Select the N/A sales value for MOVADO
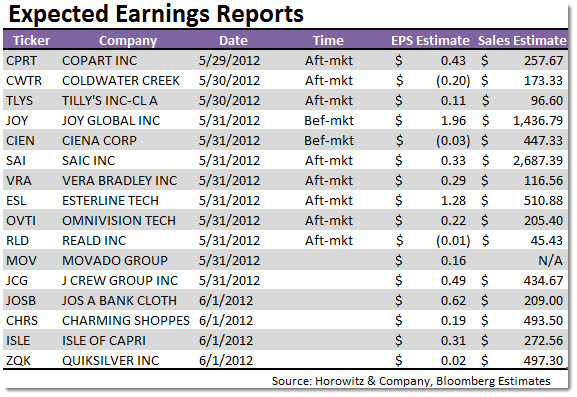577x397 pixels. point(551,260)
